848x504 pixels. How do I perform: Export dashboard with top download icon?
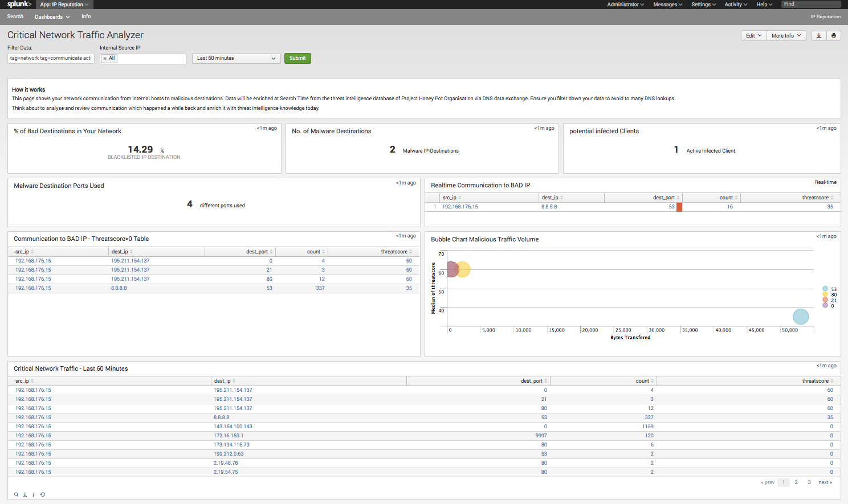819,36
